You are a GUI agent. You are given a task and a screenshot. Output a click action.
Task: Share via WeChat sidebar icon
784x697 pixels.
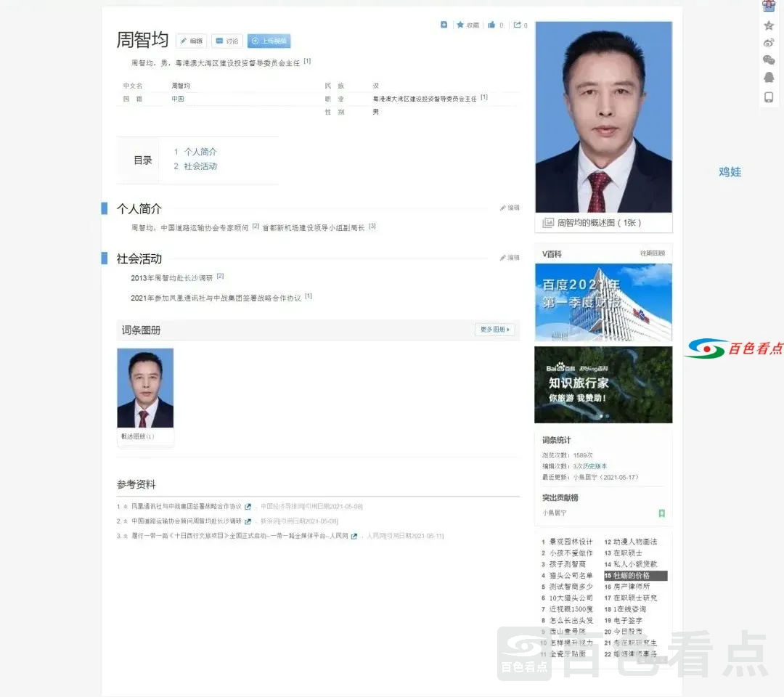[x=769, y=60]
